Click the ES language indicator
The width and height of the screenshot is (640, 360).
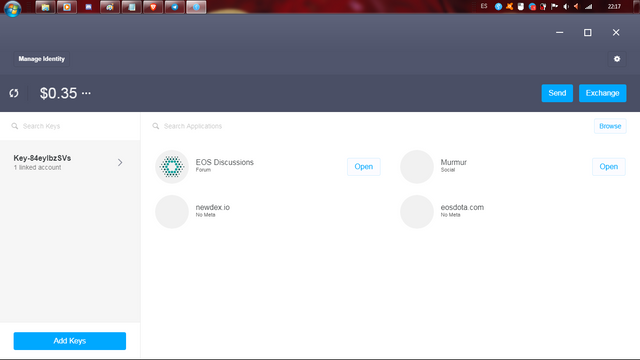(x=484, y=6)
